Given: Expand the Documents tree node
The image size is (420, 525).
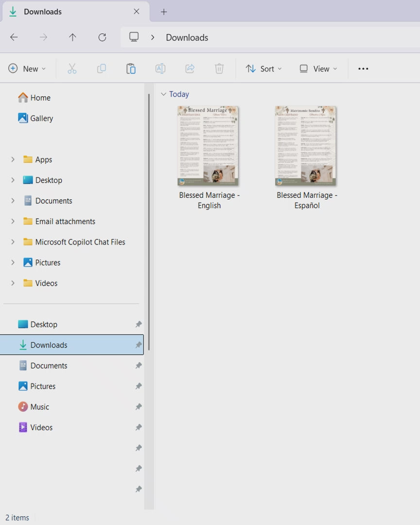Looking at the screenshot, I should point(13,201).
